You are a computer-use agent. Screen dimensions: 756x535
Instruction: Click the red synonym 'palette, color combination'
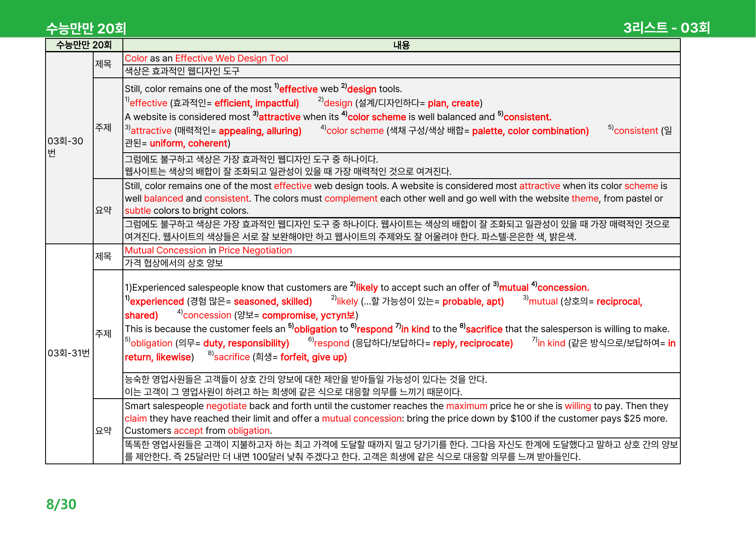[x=530, y=131]
